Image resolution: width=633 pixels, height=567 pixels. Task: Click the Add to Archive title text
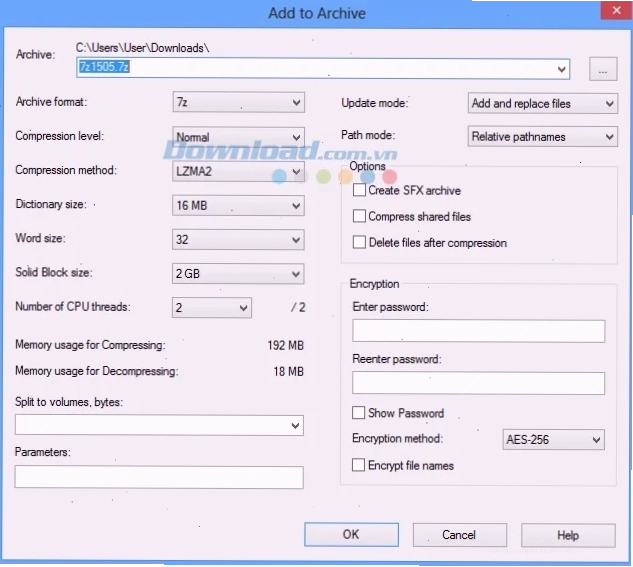(x=317, y=13)
